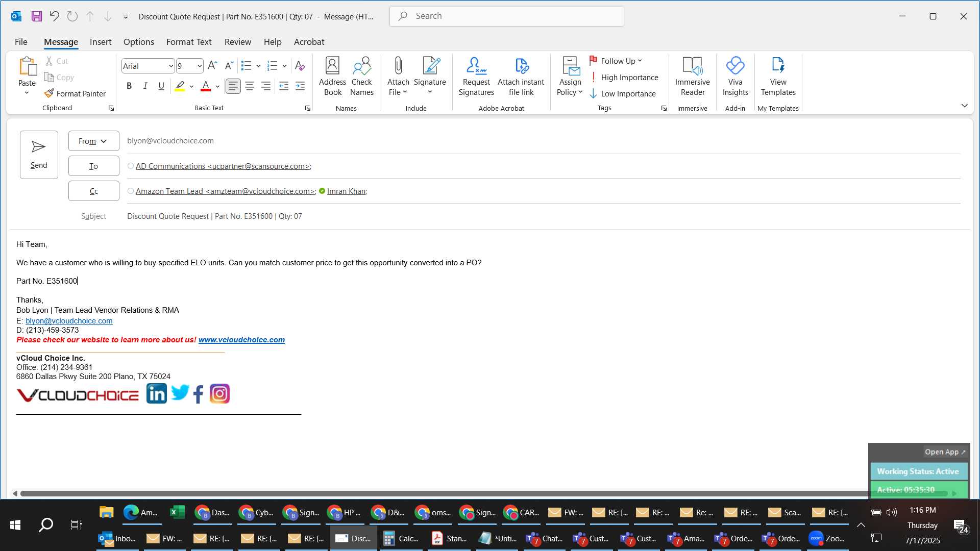Open the Address Book
This screenshot has height=551, width=980.
pos(332,77)
